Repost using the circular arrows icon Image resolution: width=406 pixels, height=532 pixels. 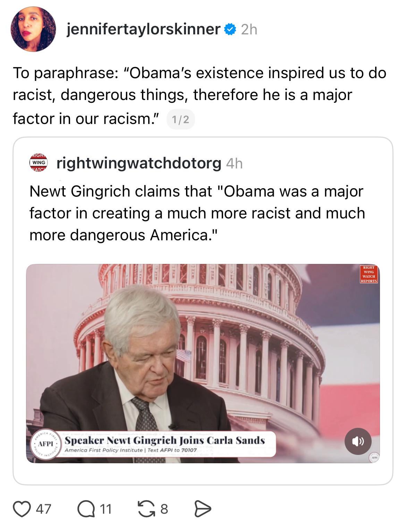146,509
